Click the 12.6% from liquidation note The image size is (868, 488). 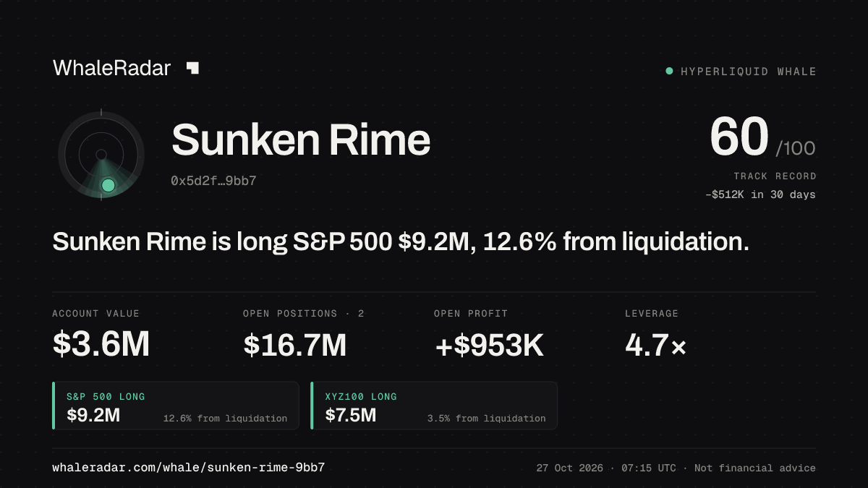pyautogui.click(x=225, y=419)
